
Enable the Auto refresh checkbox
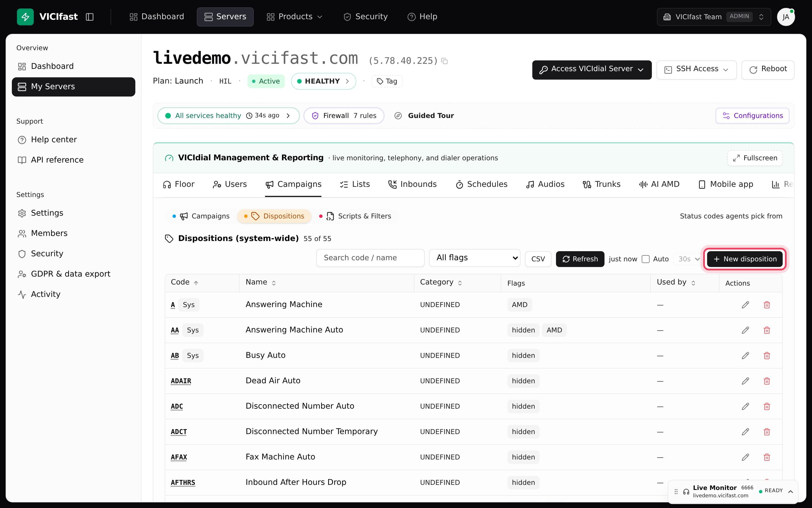645,259
